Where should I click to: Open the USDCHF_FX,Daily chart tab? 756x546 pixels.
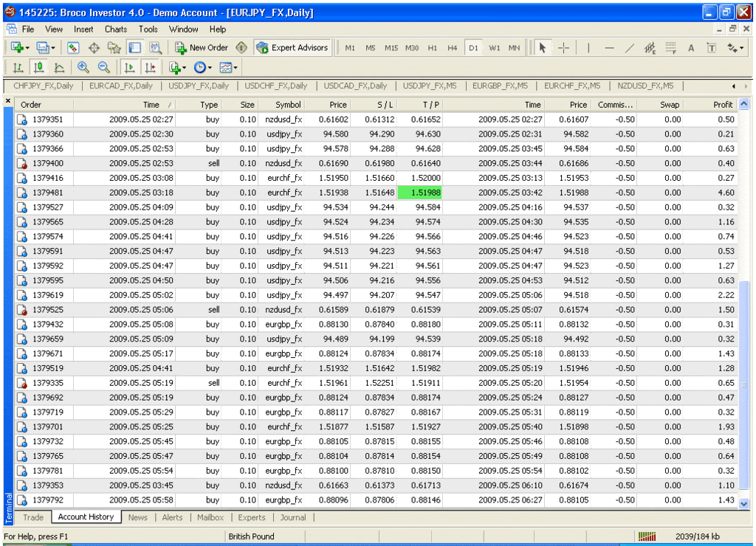276,86
